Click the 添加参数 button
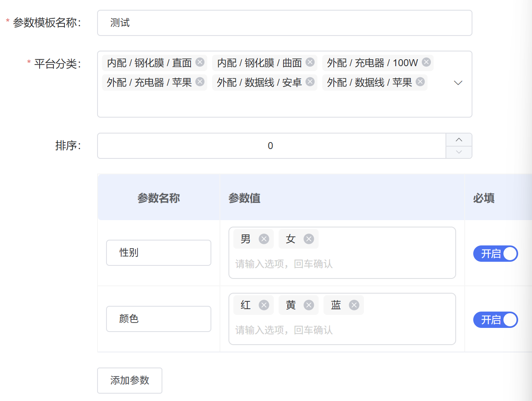 130,381
